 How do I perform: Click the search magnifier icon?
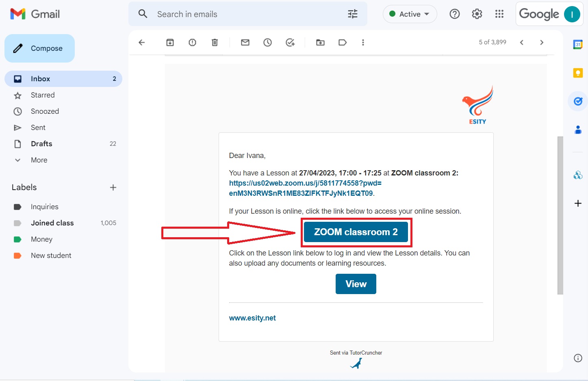tap(143, 14)
